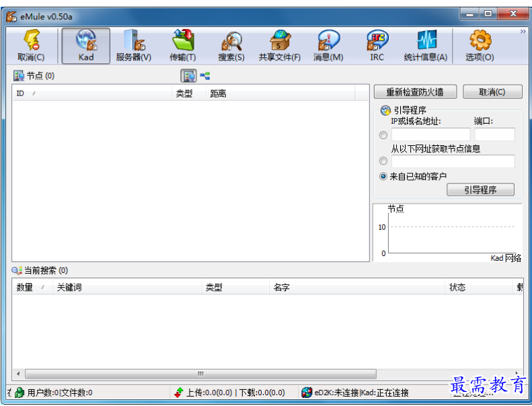Open the 传输(T) transfers page
Image resolution: width=532 pixels, height=406 pixels.
point(183,46)
